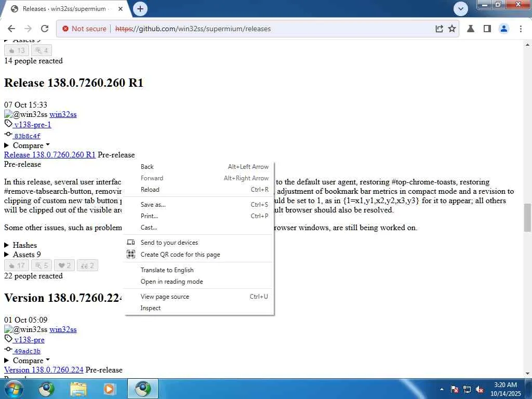Click the scrollbar down arrow
The image size is (532, 399).
tap(528, 374)
